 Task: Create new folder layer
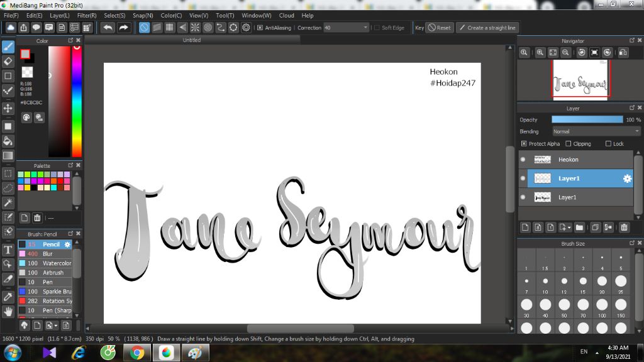coord(579,227)
